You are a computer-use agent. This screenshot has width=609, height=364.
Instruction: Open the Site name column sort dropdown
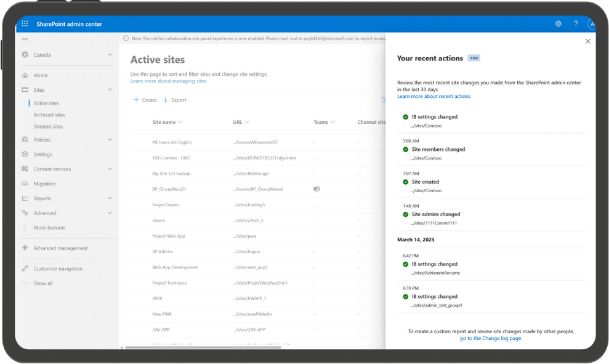click(180, 122)
